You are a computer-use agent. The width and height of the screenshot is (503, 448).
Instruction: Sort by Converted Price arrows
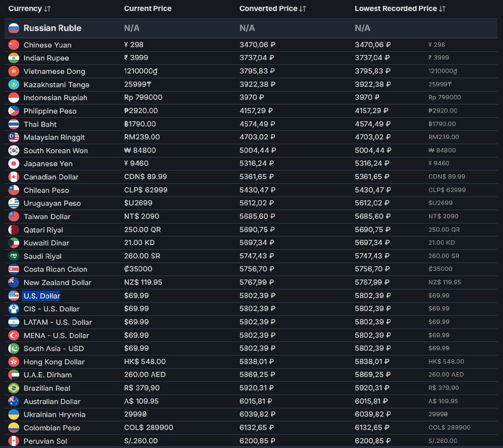pos(303,9)
